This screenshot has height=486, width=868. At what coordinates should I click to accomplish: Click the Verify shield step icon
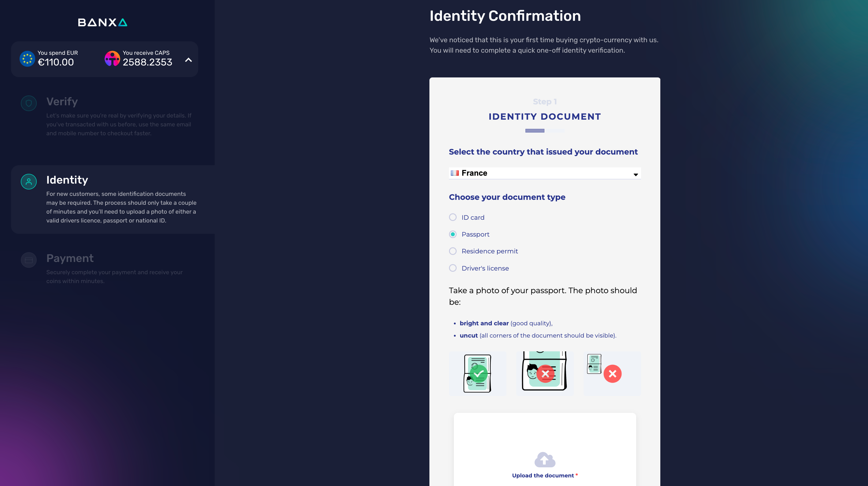[x=29, y=103]
